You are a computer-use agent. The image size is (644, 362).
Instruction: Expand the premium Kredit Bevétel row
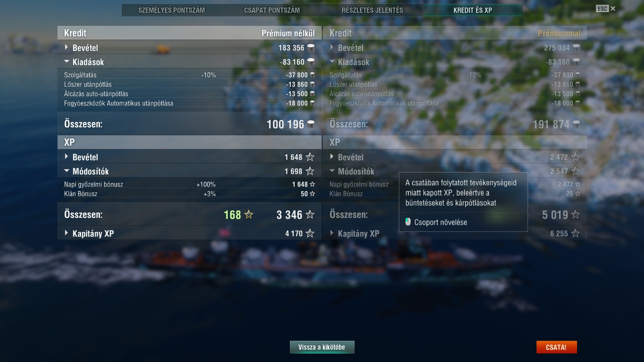455,48
